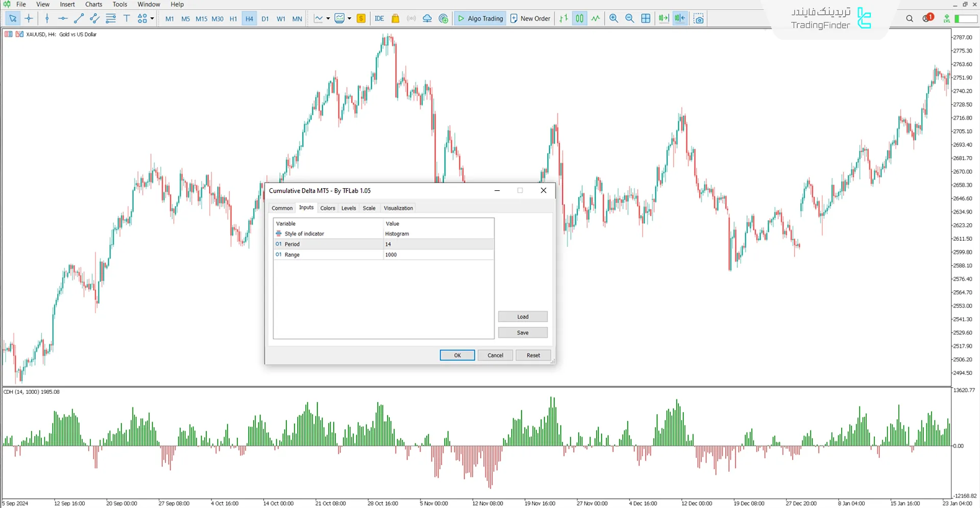
Task: Open the Charts menu
Action: (x=93, y=4)
